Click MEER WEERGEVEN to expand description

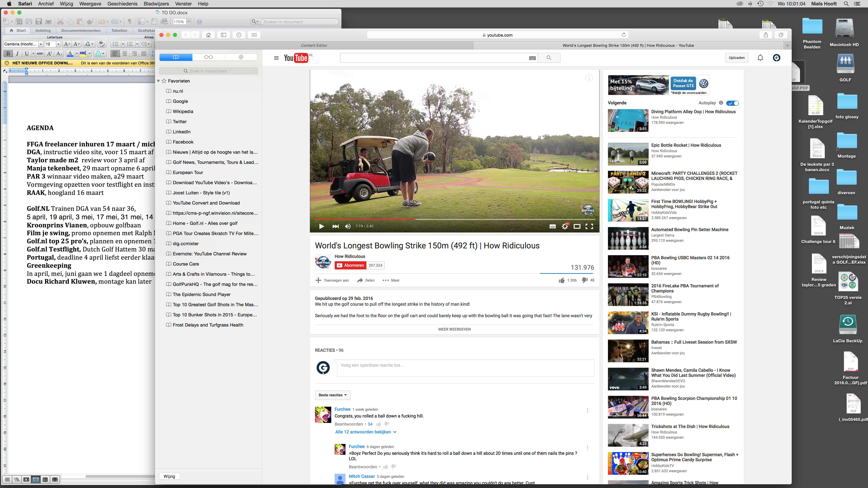click(454, 329)
